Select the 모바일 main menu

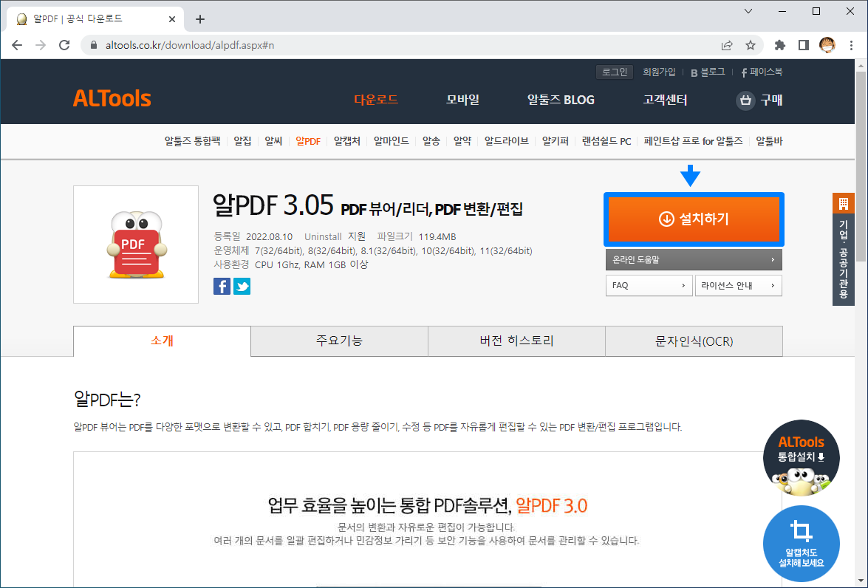[462, 100]
